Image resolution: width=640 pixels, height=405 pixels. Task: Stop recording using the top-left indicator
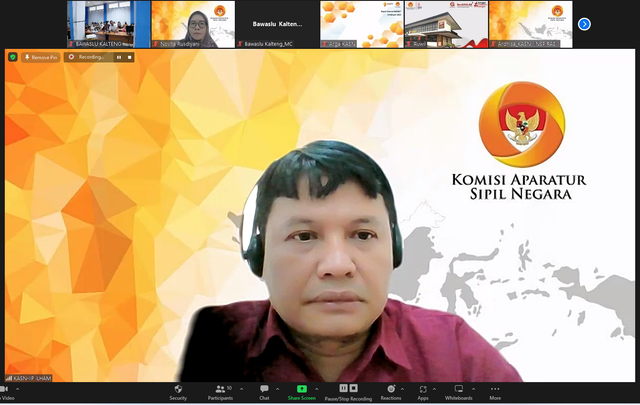tap(129, 58)
